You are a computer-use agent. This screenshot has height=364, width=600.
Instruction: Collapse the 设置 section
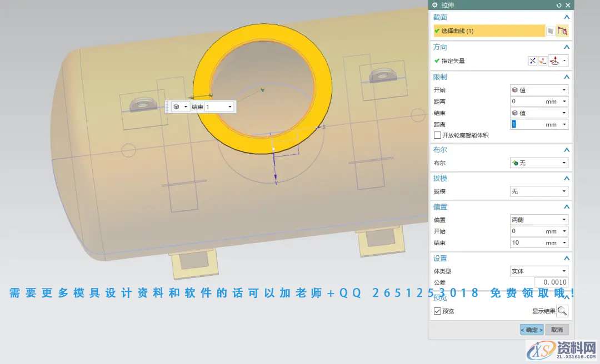click(566, 259)
